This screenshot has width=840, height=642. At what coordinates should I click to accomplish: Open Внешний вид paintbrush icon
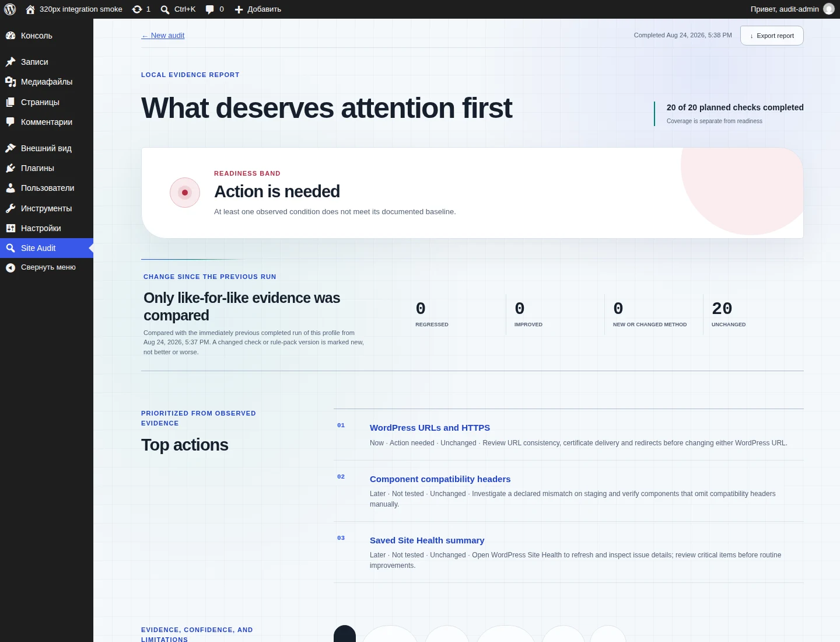[x=10, y=148]
